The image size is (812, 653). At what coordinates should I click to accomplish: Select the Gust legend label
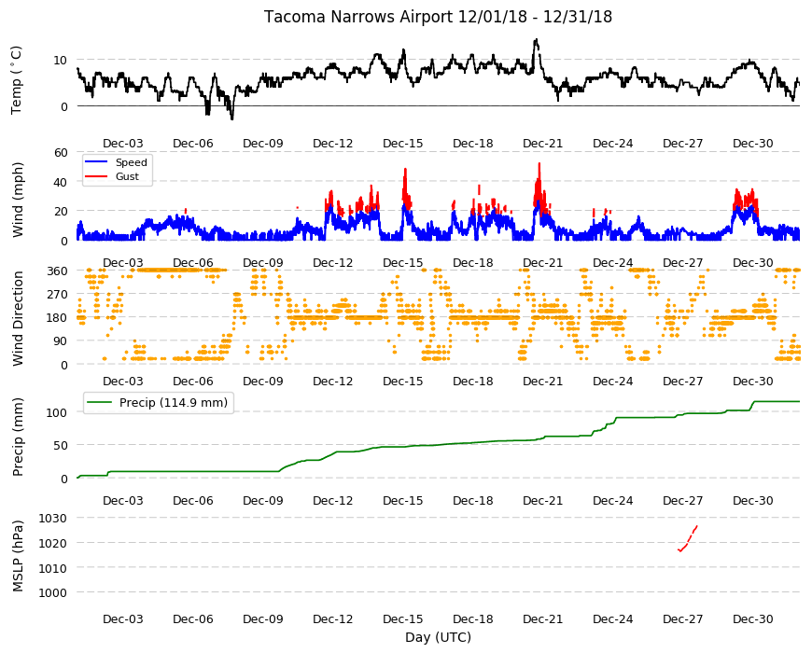(127, 176)
